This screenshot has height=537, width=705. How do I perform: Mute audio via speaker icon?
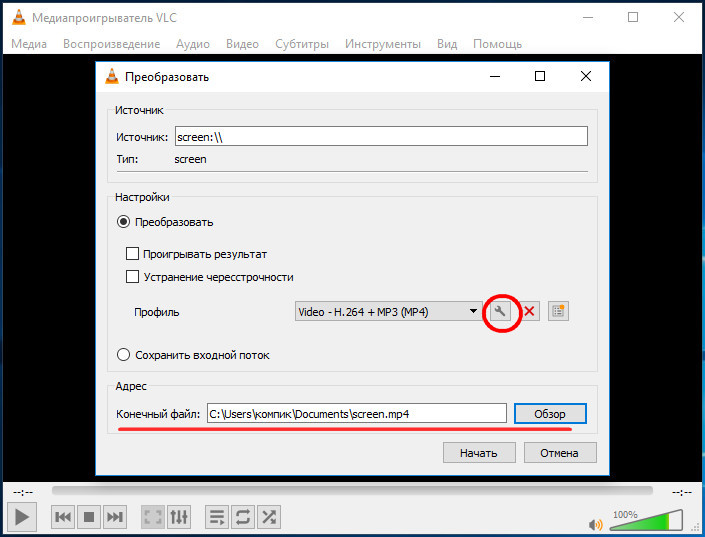595,524
